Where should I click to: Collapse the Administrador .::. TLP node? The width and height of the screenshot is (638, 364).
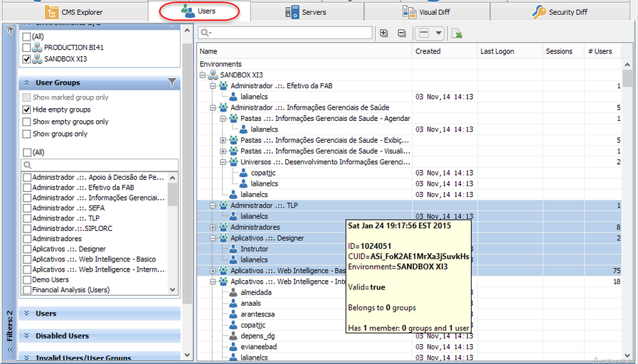pos(213,205)
